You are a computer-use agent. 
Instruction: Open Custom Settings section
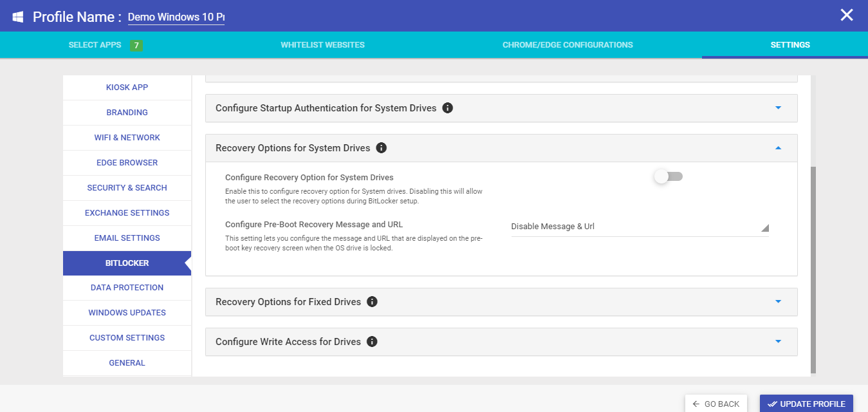(x=127, y=338)
